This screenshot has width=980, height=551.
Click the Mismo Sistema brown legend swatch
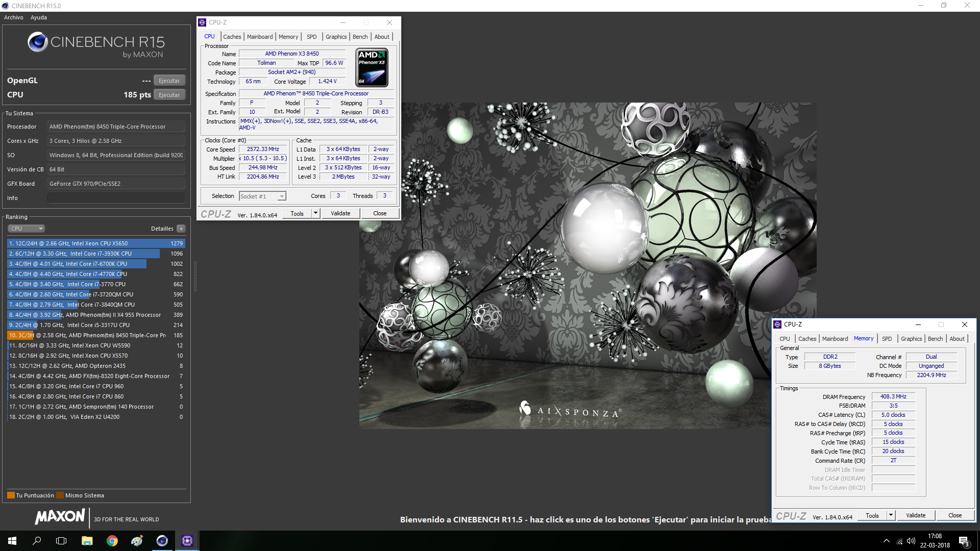pos(60,495)
